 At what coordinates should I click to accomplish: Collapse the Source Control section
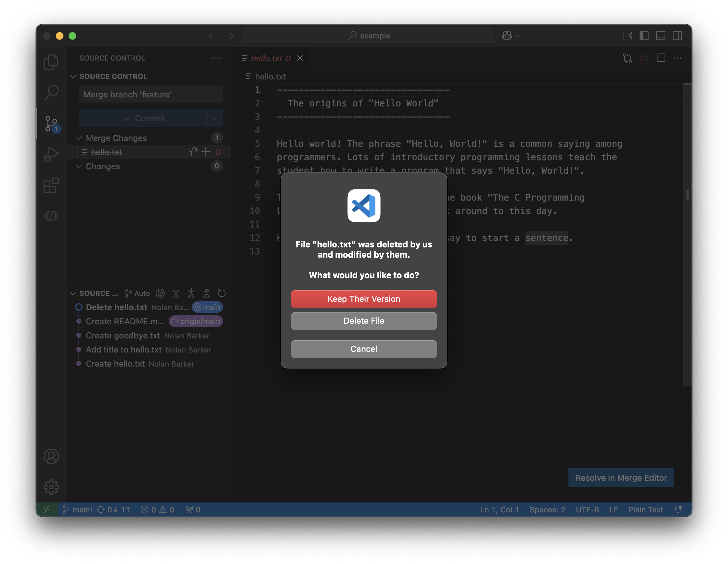tap(73, 76)
